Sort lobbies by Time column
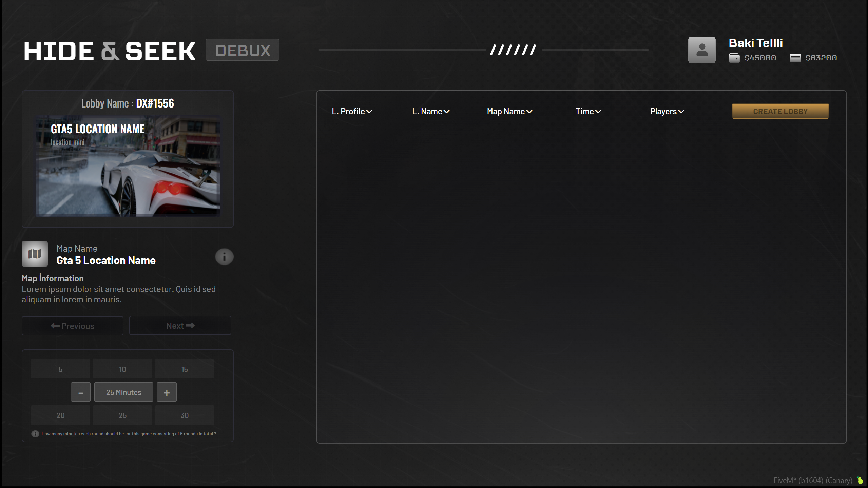 (x=588, y=112)
